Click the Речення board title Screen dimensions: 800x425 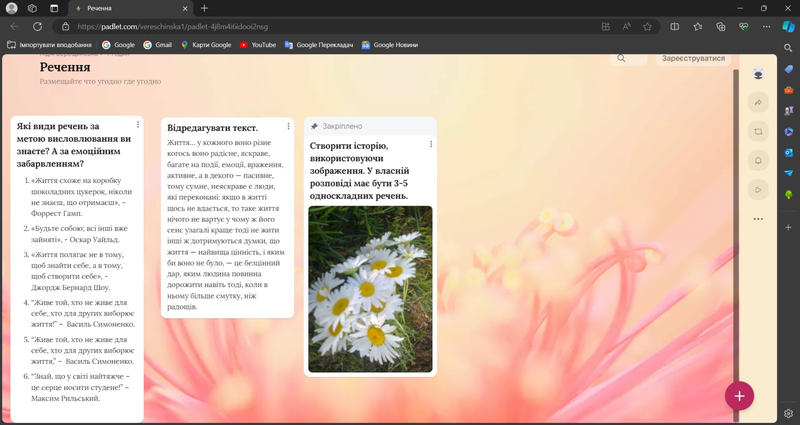[x=65, y=67]
